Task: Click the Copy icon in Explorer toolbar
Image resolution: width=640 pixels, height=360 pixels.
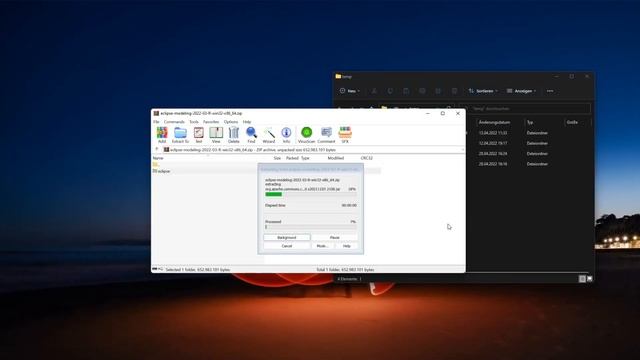Action: [x=390, y=91]
